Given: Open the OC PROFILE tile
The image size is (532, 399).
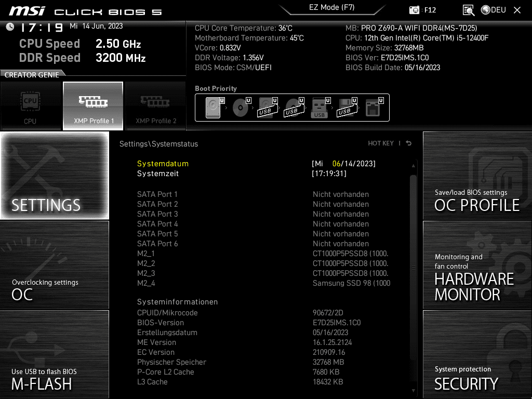Looking at the screenshot, I should [477, 176].
